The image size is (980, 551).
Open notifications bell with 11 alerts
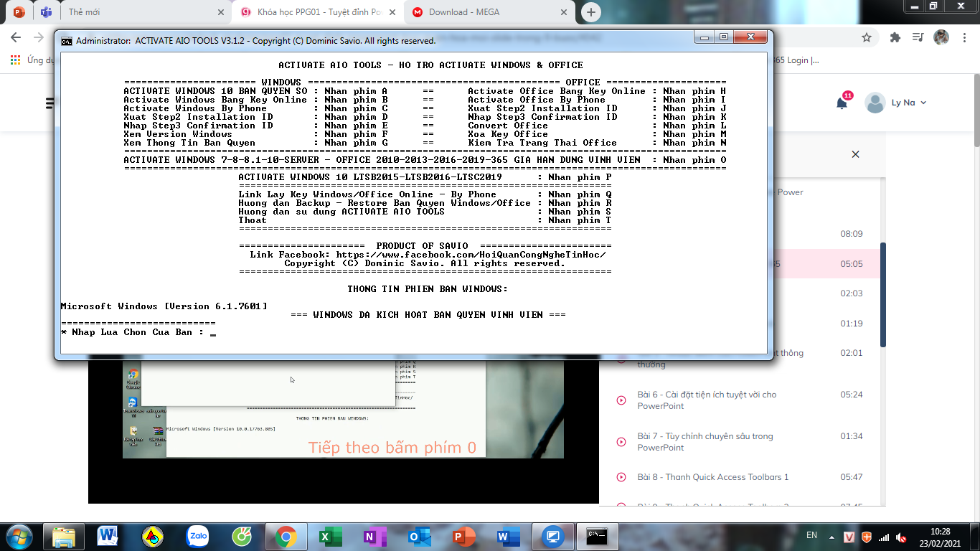click(842, 103)
